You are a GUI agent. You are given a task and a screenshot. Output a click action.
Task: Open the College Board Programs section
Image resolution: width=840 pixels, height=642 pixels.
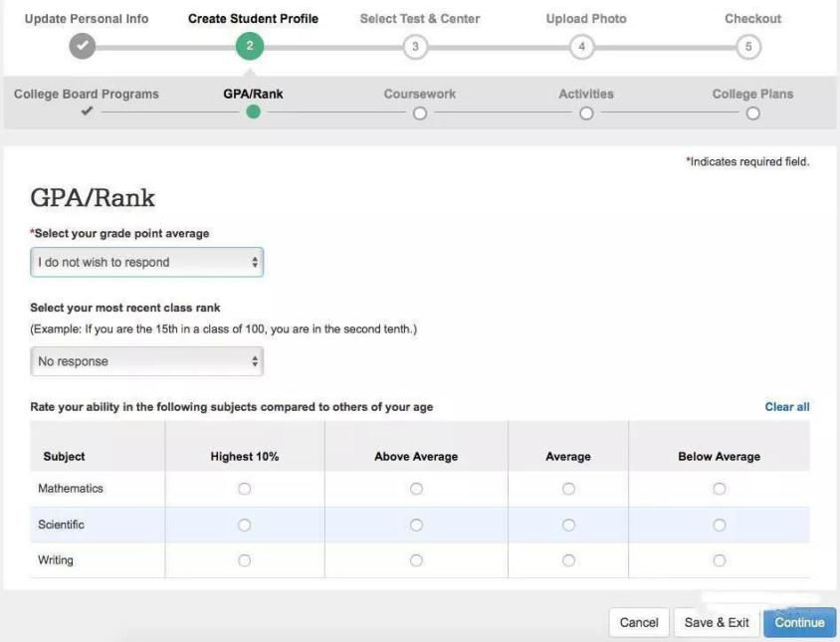(86, 94)
